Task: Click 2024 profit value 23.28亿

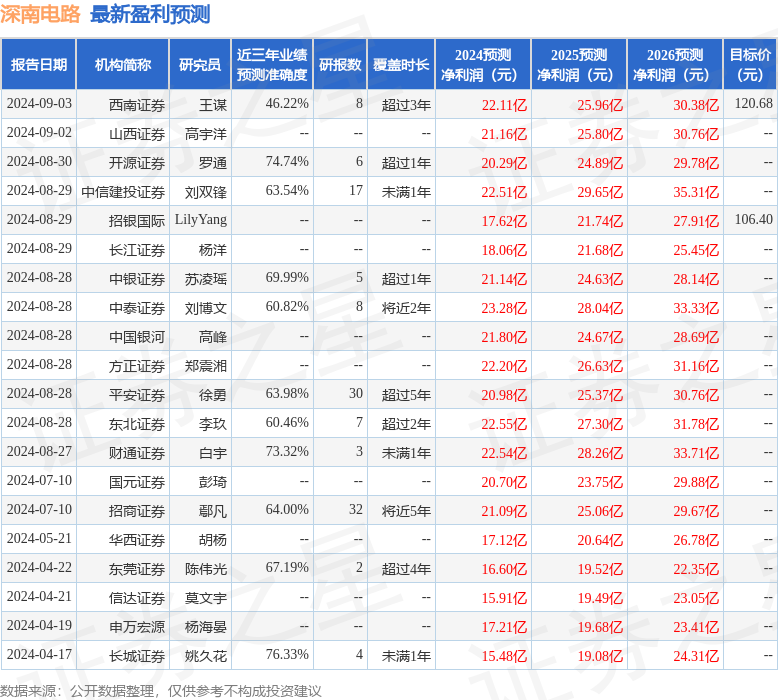Action: (504, 308)
